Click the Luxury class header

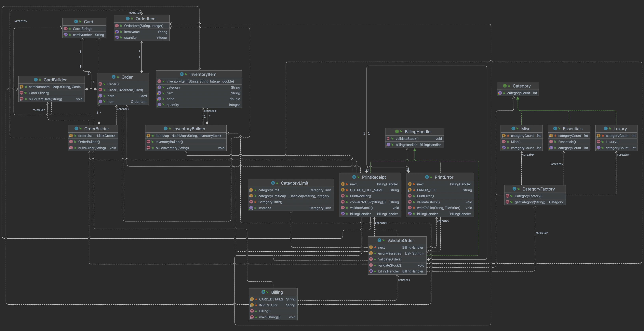click(620, 129)
